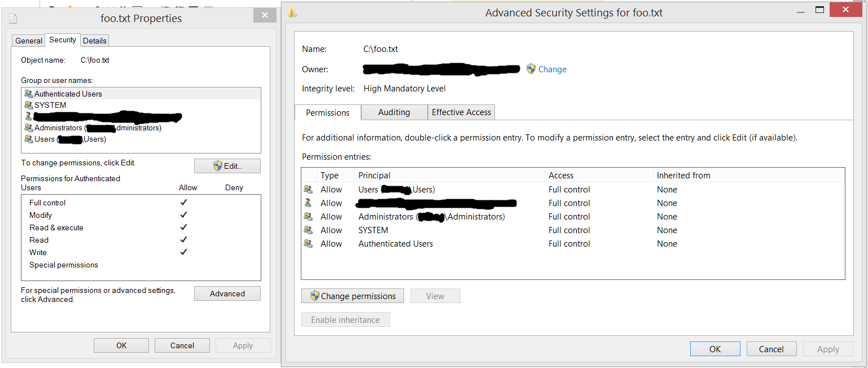Cancel the Advanced Security Settings dialog
868x368 pixels.
click(771, 349)
